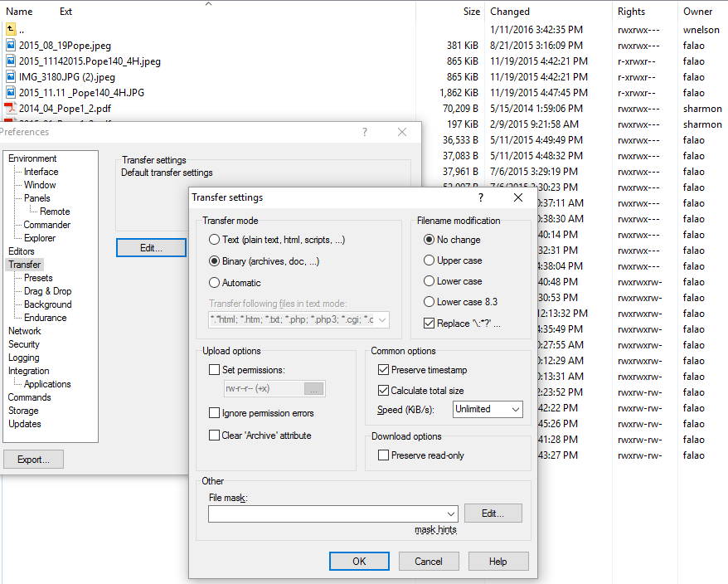Click the permissions browse ellipsis button
Image resolution: width=728 pixels, height=584 pixels.
click(x=313, y=389)
